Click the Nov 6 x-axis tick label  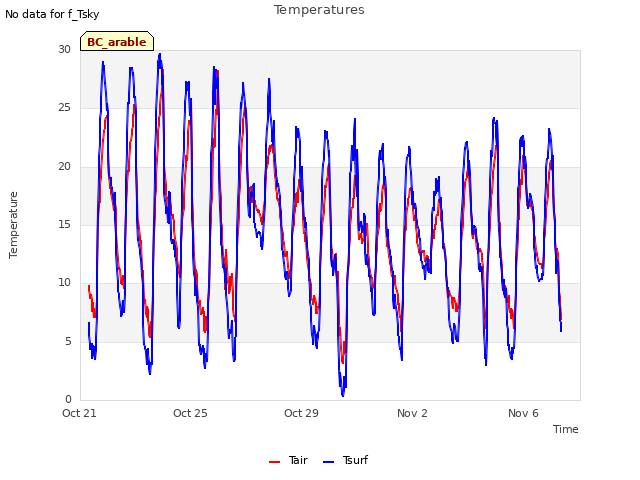tap(523, 413)
